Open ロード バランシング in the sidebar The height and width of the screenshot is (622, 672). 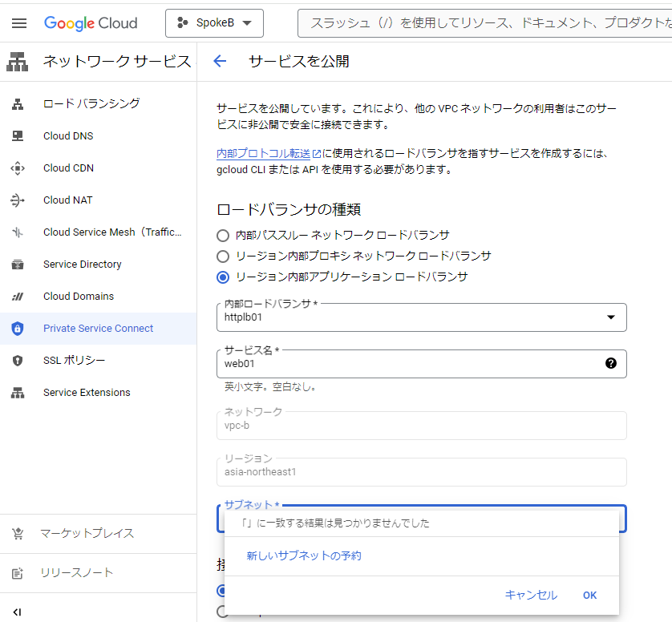tap(91, 103)
